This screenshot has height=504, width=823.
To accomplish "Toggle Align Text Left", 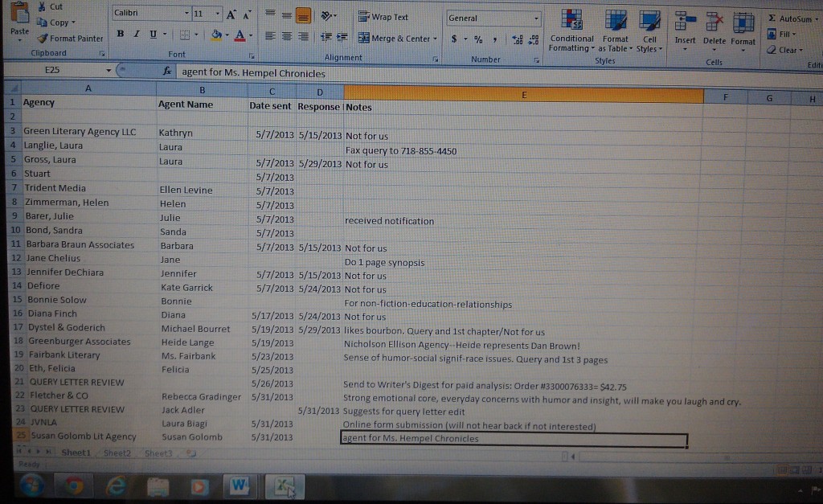I will [x=270, y=36].
